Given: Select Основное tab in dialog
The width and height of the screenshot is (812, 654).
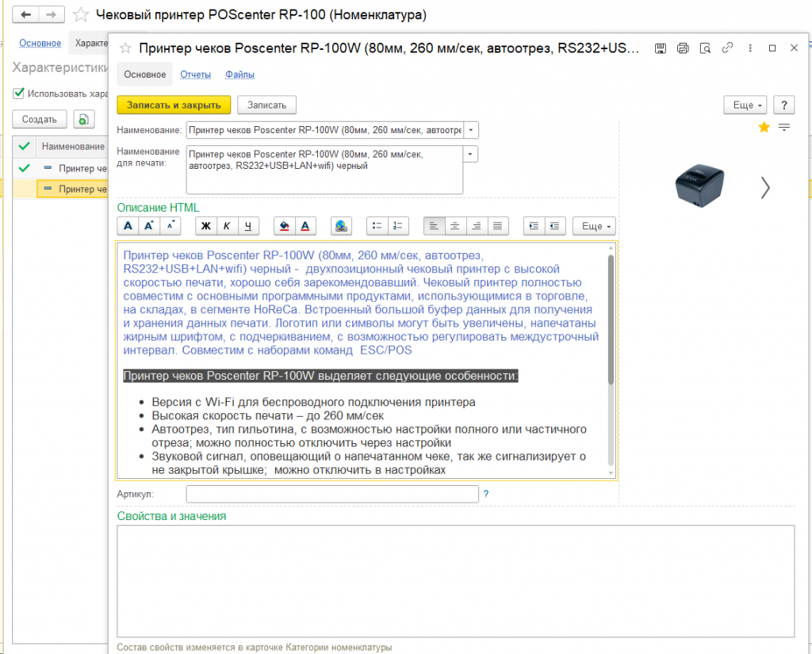Looking at the screenshot, I should click(x=145, y=75).
